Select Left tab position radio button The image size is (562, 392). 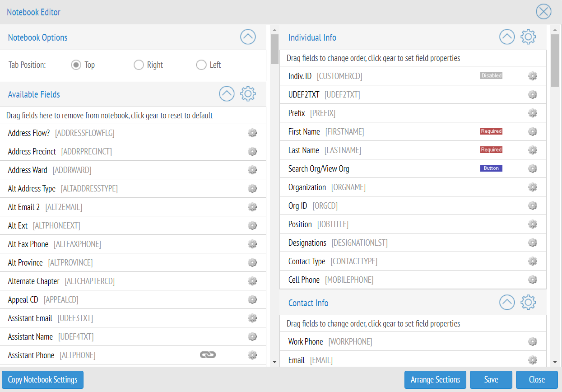coord(201,65)
